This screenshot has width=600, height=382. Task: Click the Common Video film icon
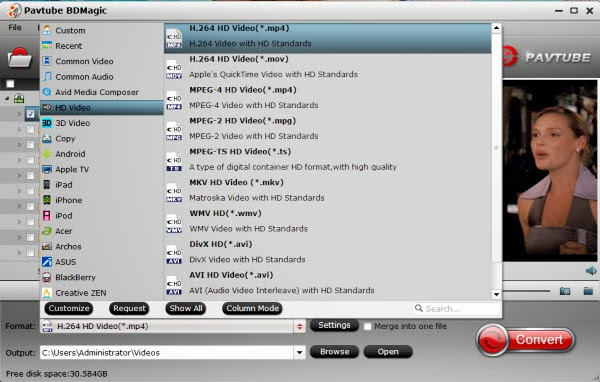click(47, 61)
